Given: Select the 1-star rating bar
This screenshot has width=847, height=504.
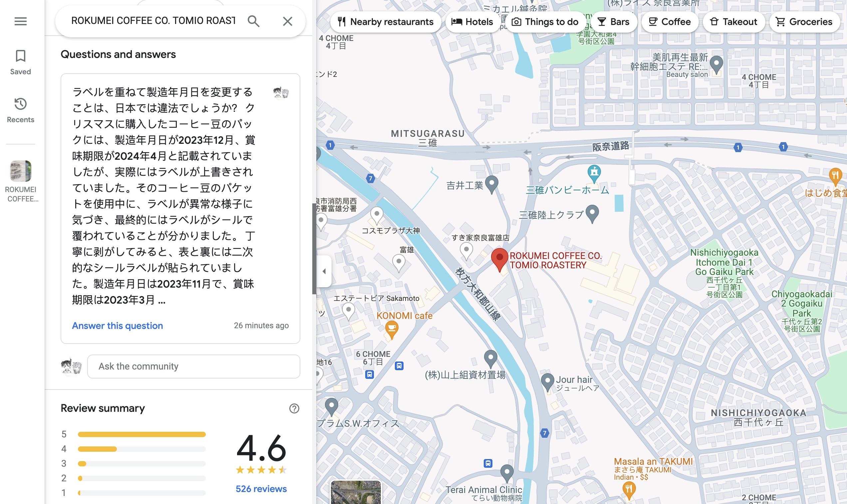Looking at the screenshot, I should (x=141, y=493).
